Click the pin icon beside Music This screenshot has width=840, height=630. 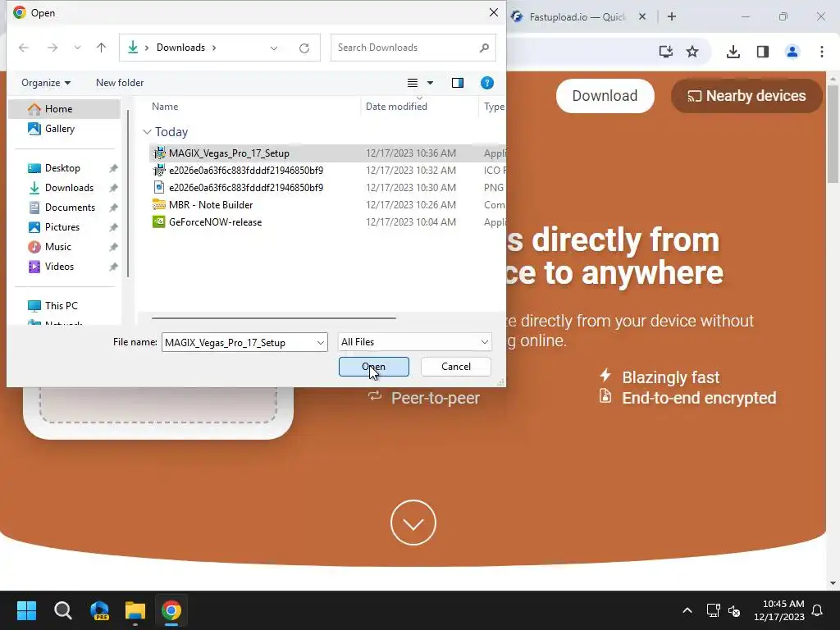113,247
